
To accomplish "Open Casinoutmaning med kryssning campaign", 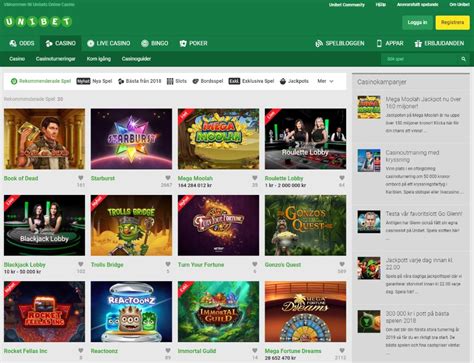I will click(x=369, y=160).
